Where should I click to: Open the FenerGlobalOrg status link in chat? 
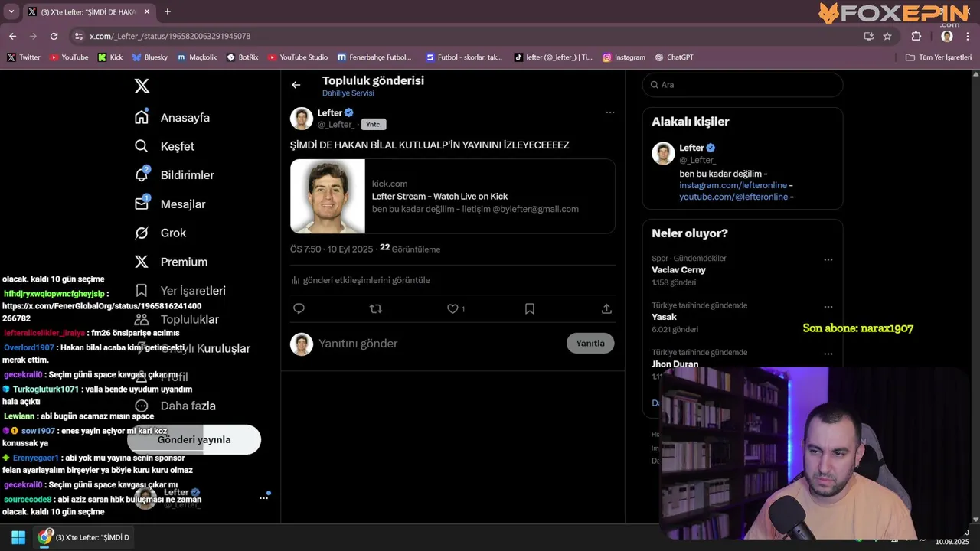[102, 311]
